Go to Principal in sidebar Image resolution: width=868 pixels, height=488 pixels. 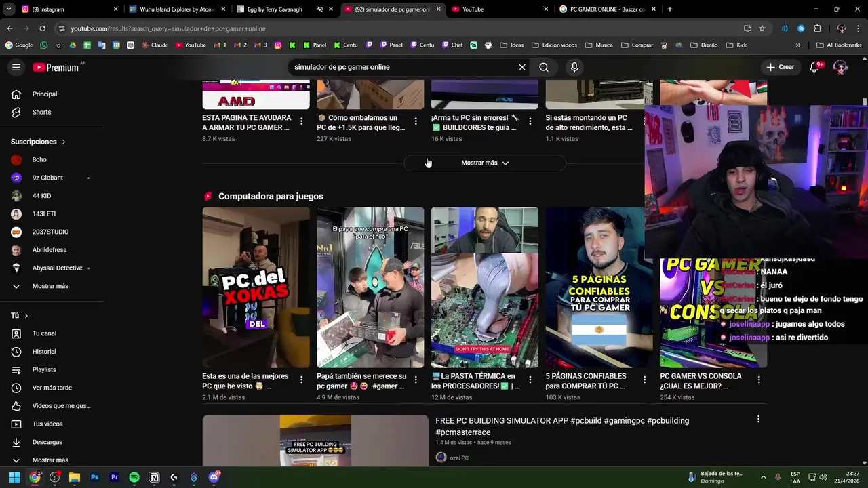45,94
